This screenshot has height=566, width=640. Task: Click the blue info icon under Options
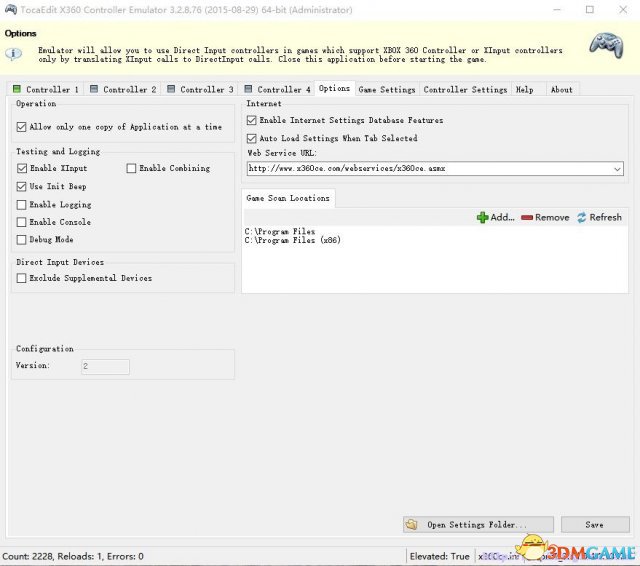14,54
